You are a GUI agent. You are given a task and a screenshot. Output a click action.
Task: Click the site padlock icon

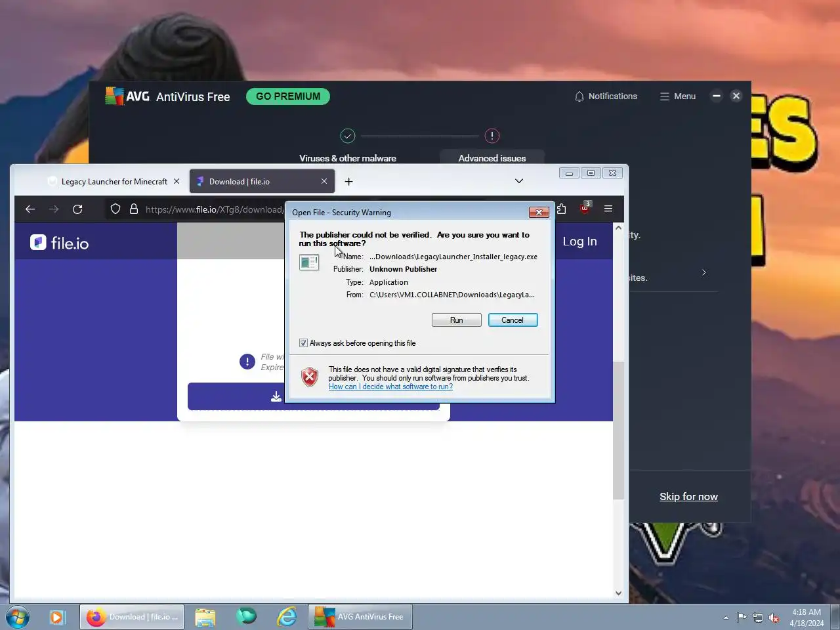(134, 209)
